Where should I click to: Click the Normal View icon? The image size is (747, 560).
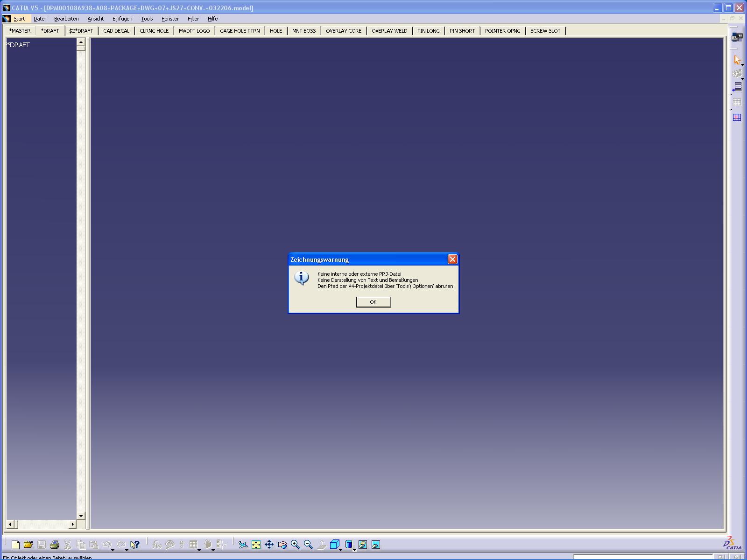(321, 545)
